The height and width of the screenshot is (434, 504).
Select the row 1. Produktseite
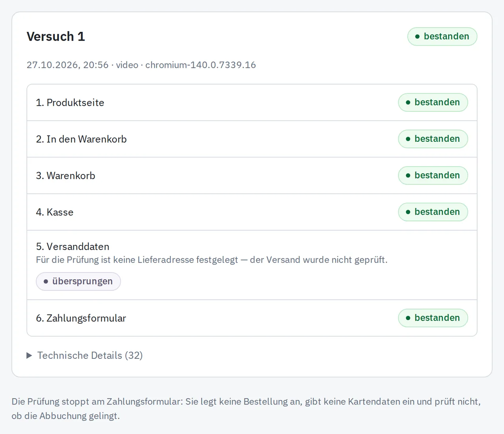252,102
